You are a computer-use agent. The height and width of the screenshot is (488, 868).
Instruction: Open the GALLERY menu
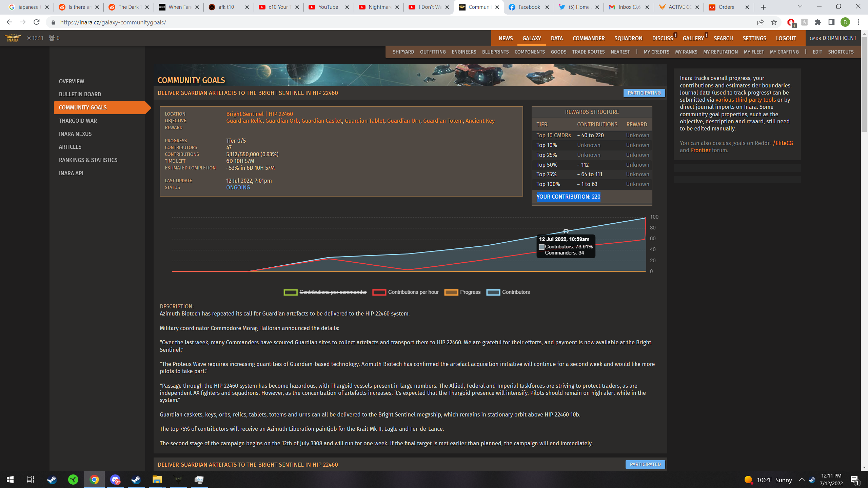pyautogui.click(x=693, y=38)
